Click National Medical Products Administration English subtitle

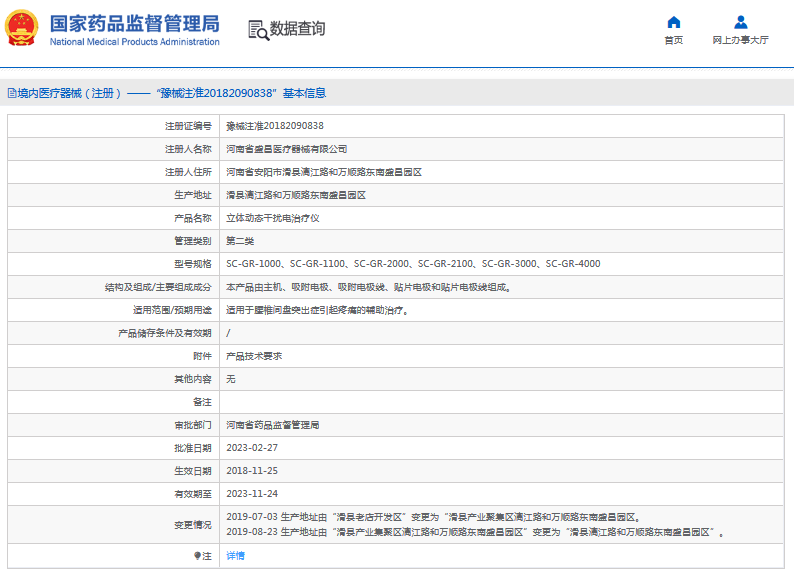point(135,42)
